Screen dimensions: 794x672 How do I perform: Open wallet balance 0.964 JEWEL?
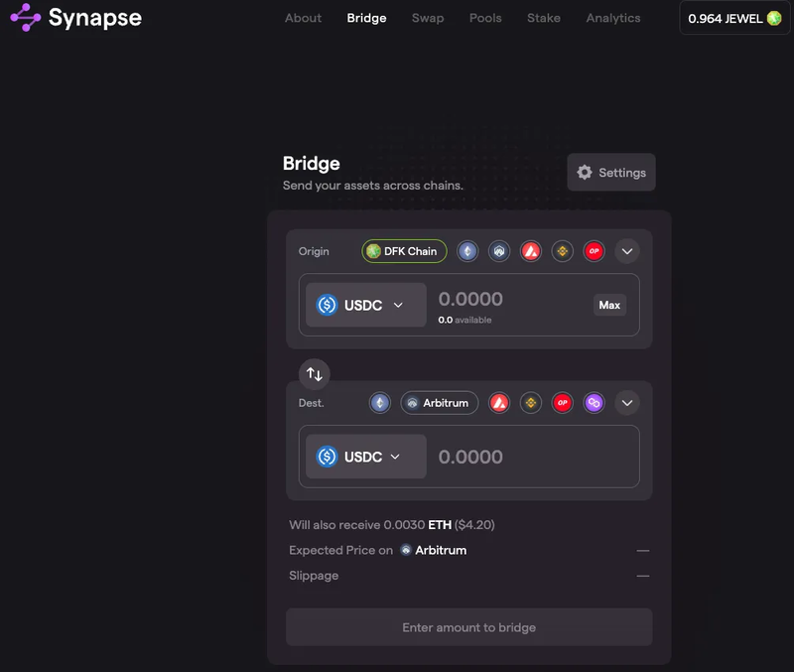pyautogui.click(x=734, y=18)
